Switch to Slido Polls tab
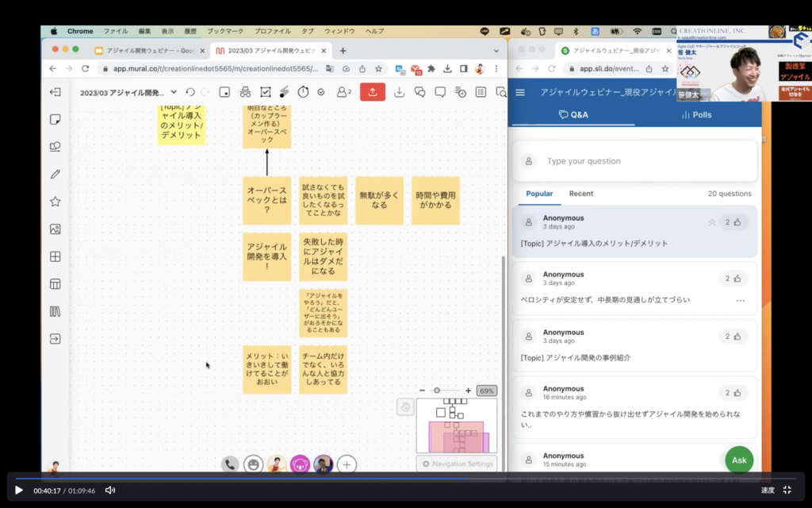Screen dimensions: 812x508 [x=697, y=114]
